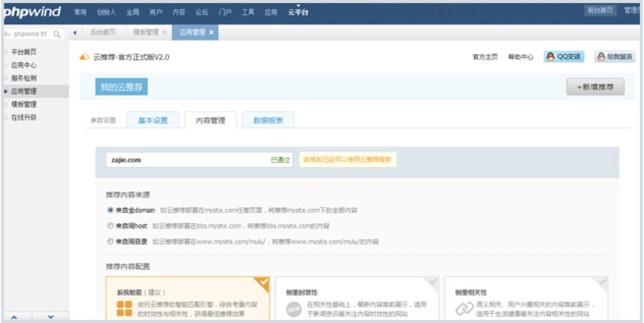Click the 推荐内容配置 heading
The height and width of the screenshot is (323, 644).
[127, 266]
